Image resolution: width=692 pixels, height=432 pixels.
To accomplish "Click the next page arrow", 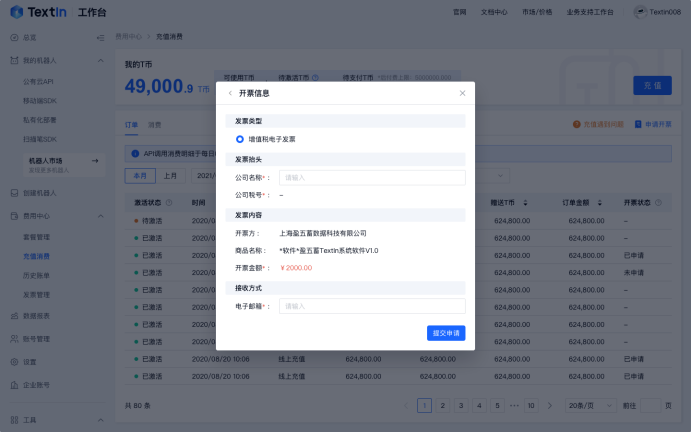I will (549, 406).
